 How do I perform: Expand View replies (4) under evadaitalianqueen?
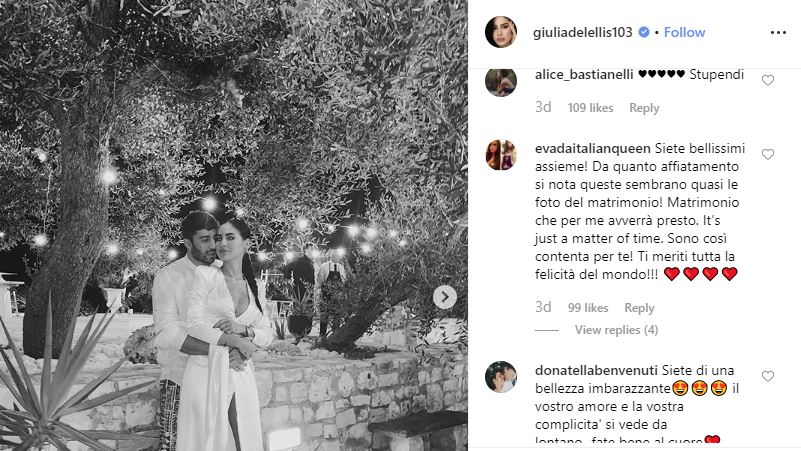pos(616,330)
